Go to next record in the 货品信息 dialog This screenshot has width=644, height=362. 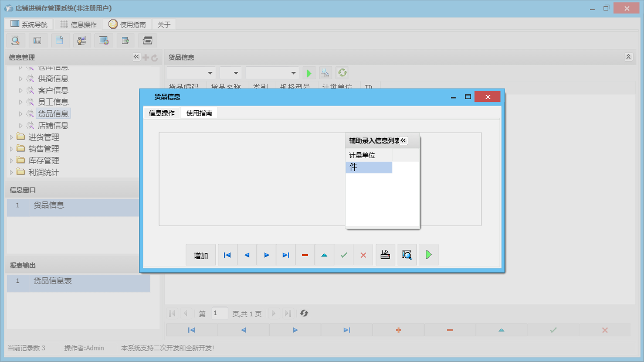tap(266, 255)
